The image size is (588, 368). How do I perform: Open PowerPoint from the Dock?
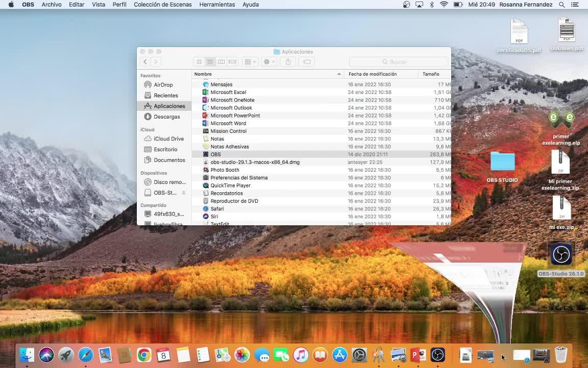click(418, 355)
